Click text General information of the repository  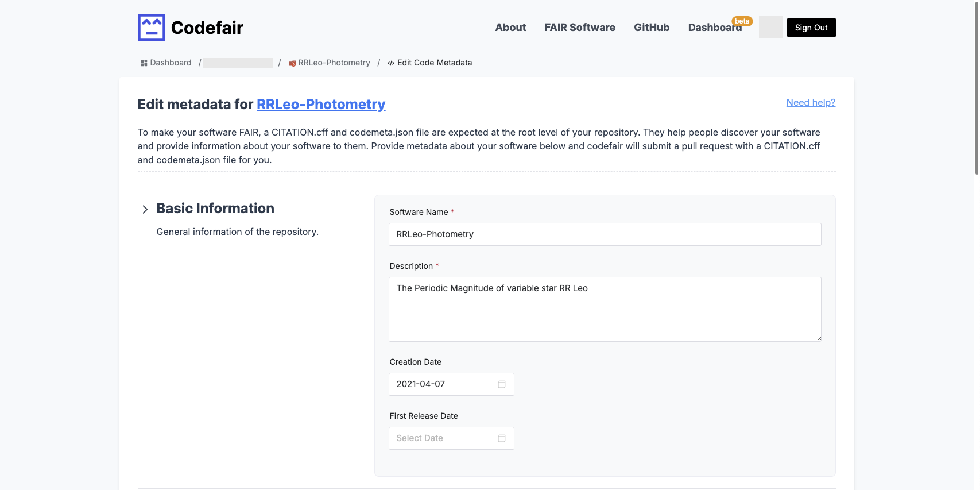tap(238, 232)
